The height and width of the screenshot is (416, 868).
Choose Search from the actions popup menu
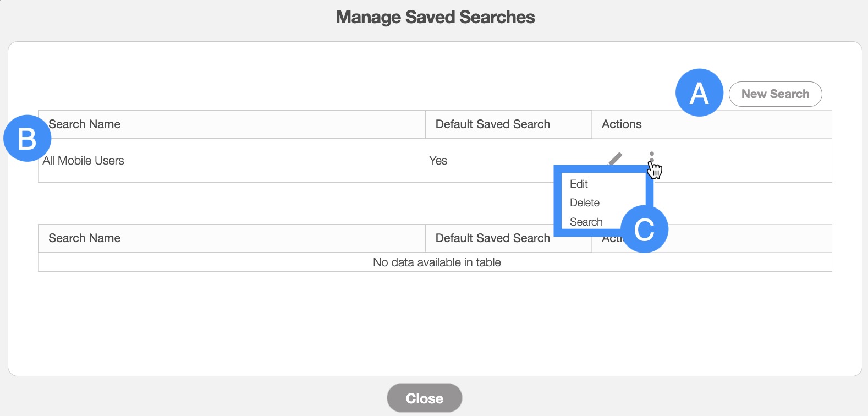coord(586,222)
